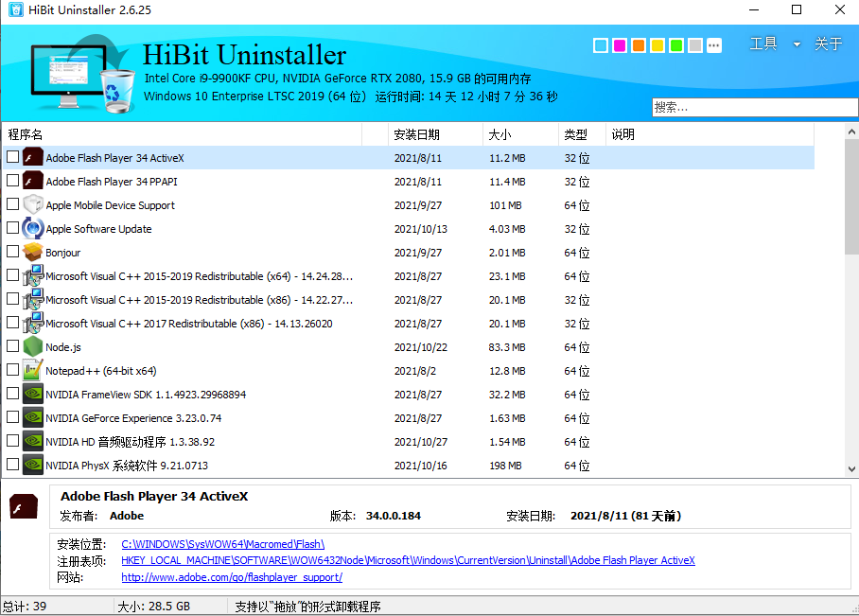Click the Apple Mobile Device Support icon

(33, 205)
